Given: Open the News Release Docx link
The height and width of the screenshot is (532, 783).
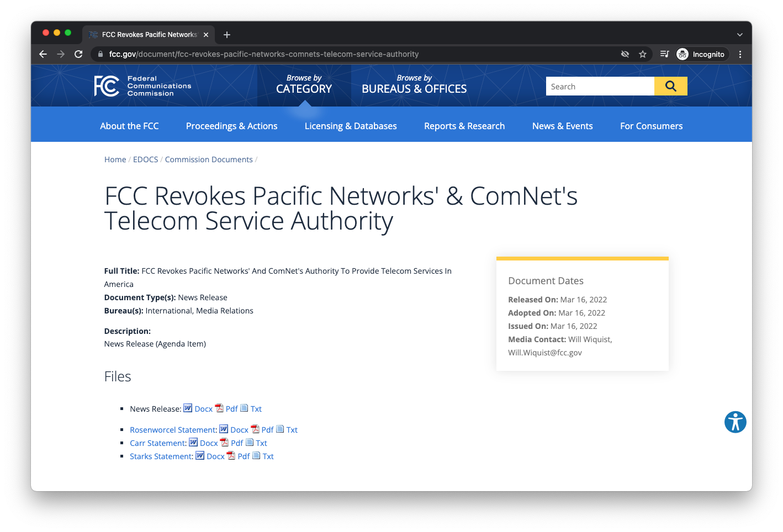Looking at the screenshot, I should coord(204,409).
